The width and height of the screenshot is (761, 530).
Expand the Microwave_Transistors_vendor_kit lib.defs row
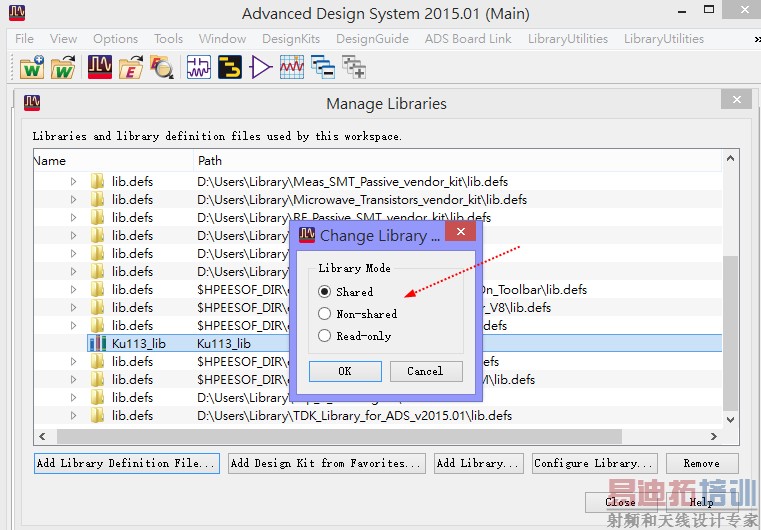click(73, 199)
